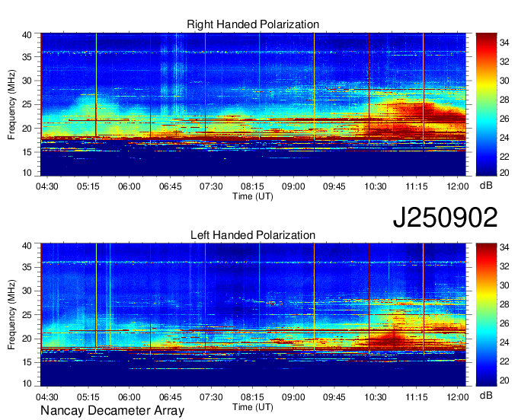This screenshot has width=518, height=420.
Task: Click the 04:30 tick on the top plot
Action: pyautogui.click(x=47, y=186)
